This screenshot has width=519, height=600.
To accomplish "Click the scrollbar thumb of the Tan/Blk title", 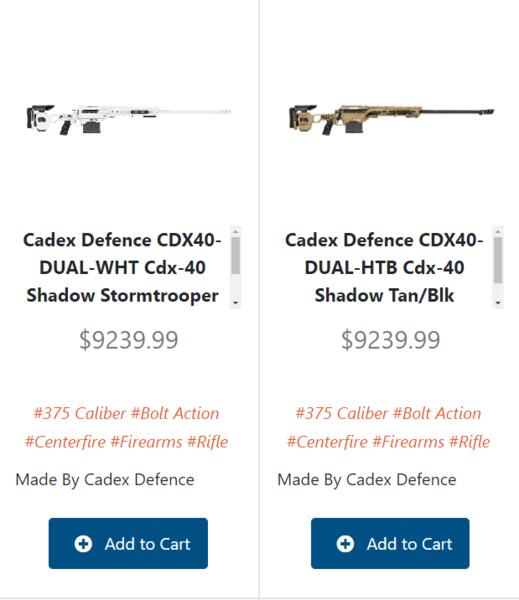I will click(498, 260).
